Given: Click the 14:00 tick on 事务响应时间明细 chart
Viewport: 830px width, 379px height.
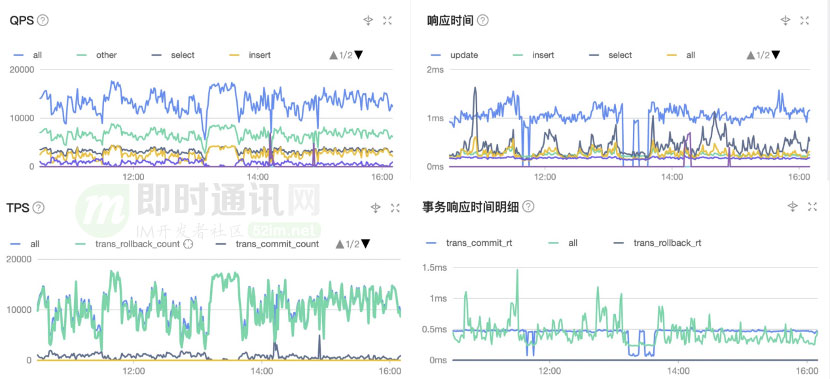Looking at the screenshot, I should (x=678, y=372).
